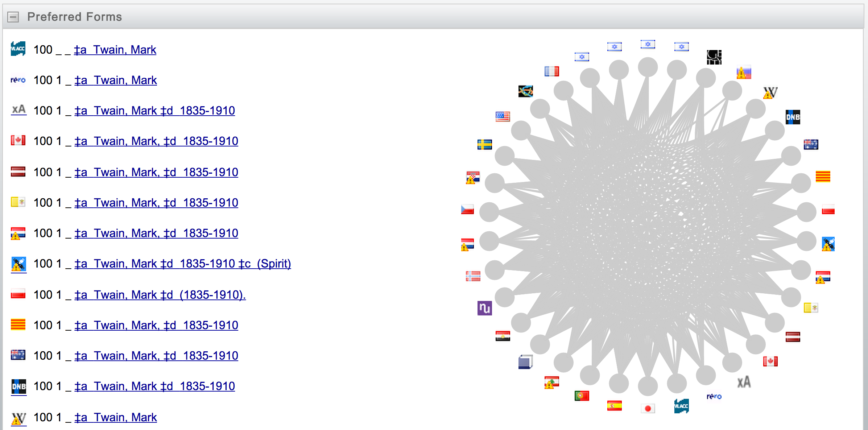
Task: Click the graph node next to the Portugal flag
Action: point(590,375)
